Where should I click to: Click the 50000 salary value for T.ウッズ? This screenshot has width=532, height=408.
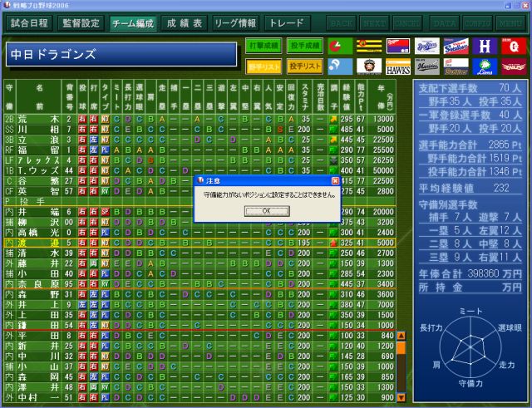point(383,170)
